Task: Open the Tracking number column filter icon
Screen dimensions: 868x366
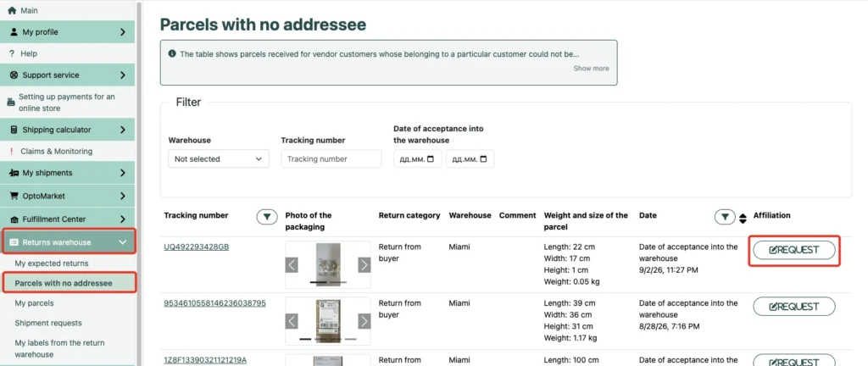Action: coord(267,217)
